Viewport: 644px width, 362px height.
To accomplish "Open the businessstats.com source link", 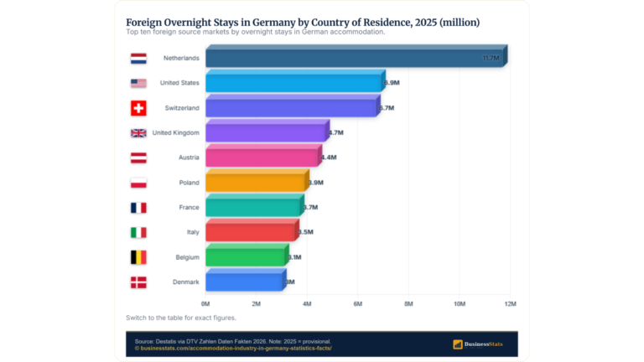I will click(233, 348).
